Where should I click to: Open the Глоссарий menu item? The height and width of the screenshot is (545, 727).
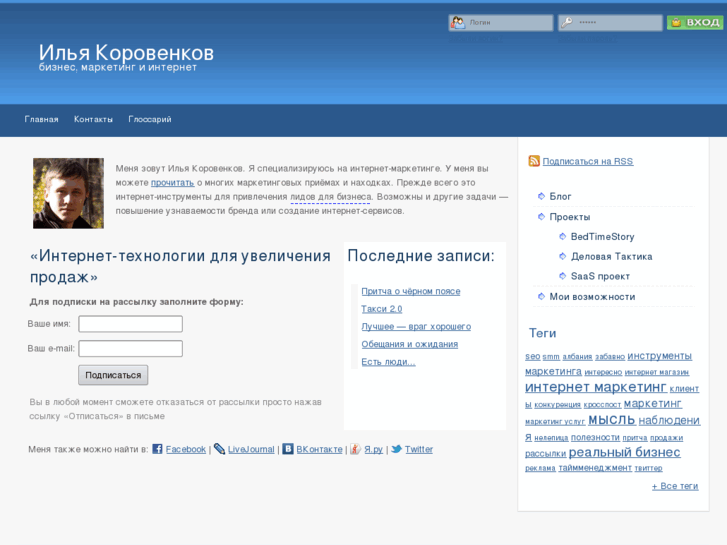[150, 119]
